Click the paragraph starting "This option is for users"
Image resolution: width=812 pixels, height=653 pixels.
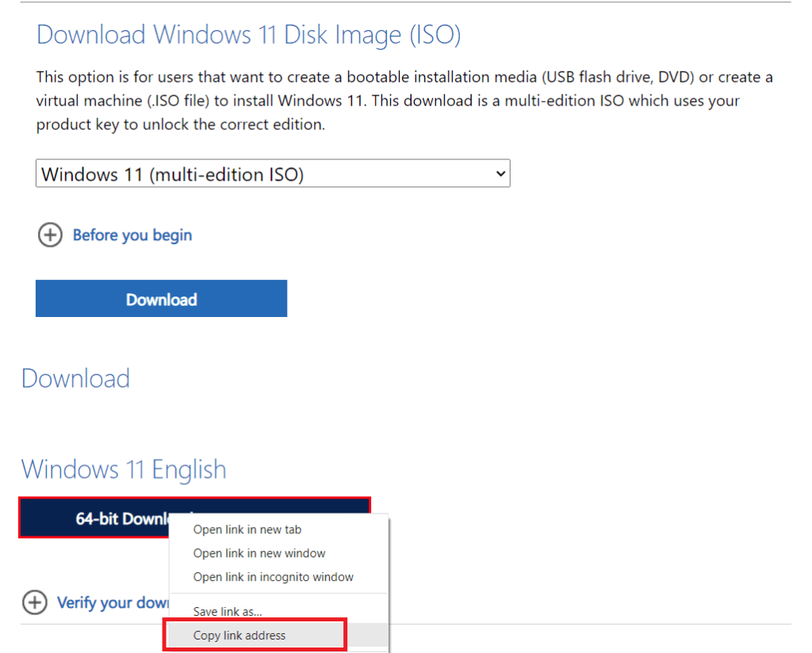pos(404,101)
